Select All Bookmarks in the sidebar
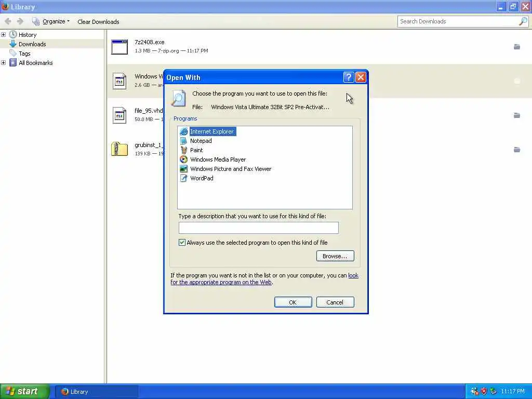532x399 pixels. [x=36, y=63]
